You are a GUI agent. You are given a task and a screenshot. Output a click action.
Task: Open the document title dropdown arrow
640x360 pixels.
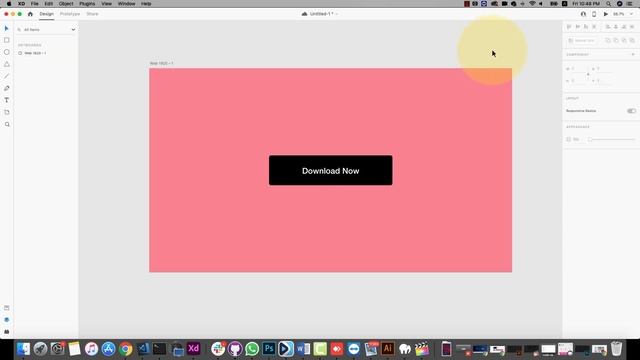pos(337,14)
